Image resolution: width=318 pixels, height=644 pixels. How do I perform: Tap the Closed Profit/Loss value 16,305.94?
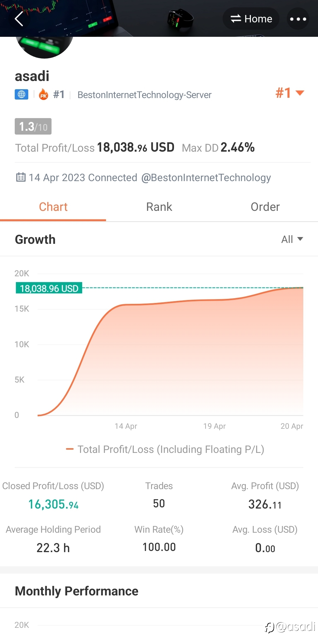(53, 504)
